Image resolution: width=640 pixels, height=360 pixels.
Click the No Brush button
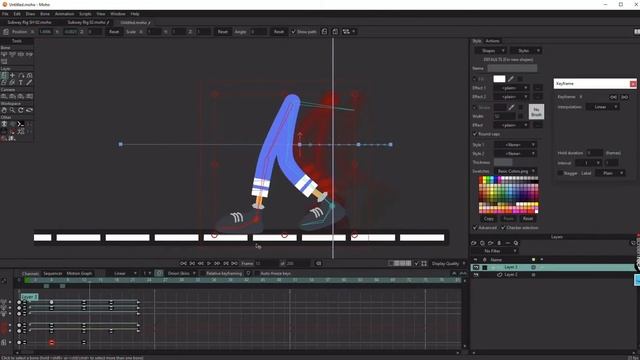(536, 112)
